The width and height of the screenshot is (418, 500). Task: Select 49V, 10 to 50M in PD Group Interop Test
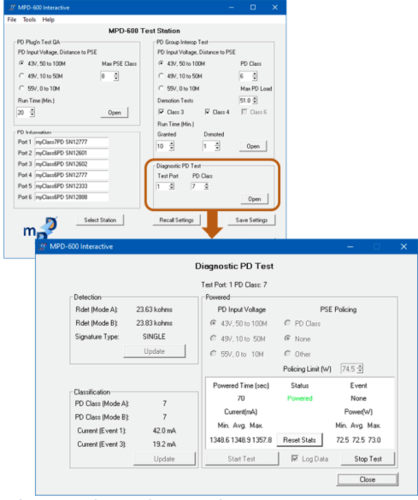pos(180,76)
